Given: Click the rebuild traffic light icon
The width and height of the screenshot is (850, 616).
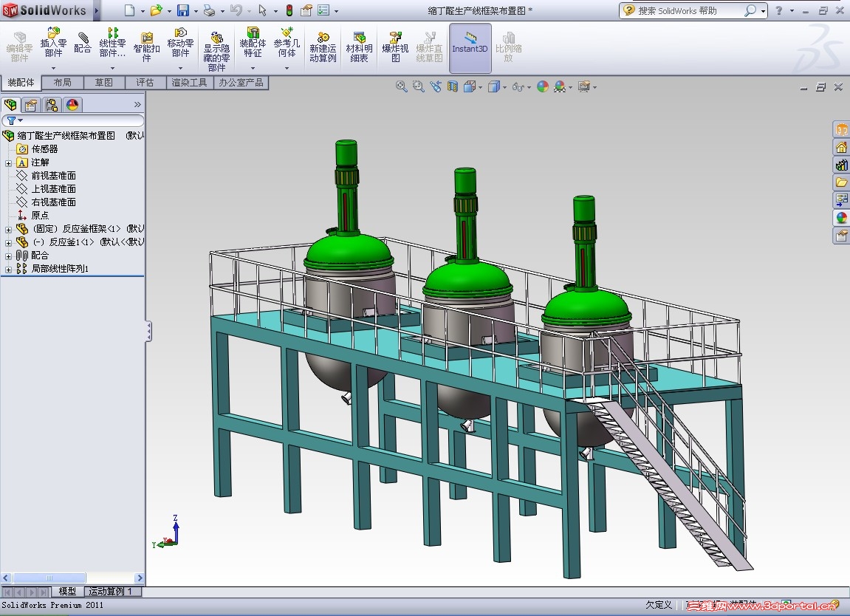Looking at the screenshot, I should (x=289, y=10).
